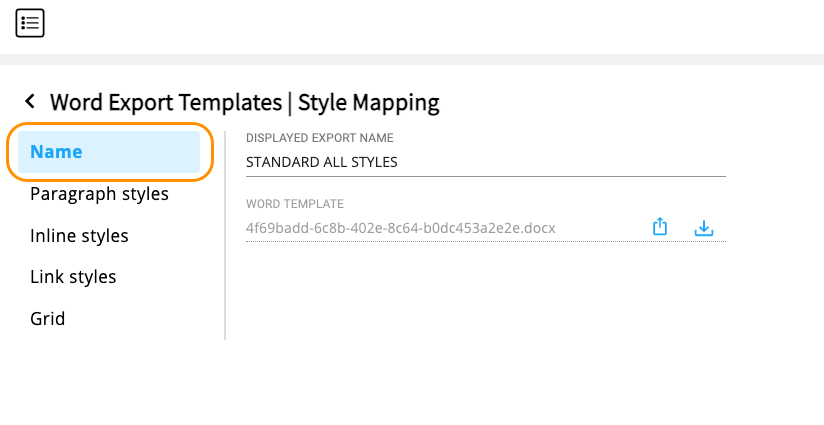The height and width of the screenshot is (425, 824).
Task: Select the Name section in sidebar
Action: [109, 152]
